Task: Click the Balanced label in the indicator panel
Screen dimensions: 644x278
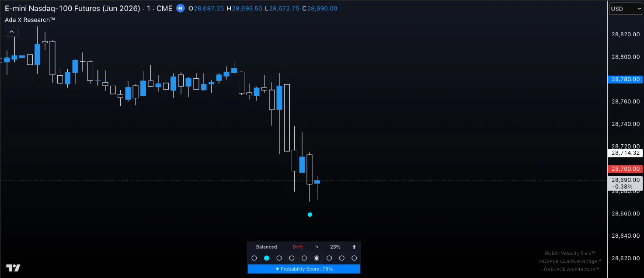Action: click(266, 247)
